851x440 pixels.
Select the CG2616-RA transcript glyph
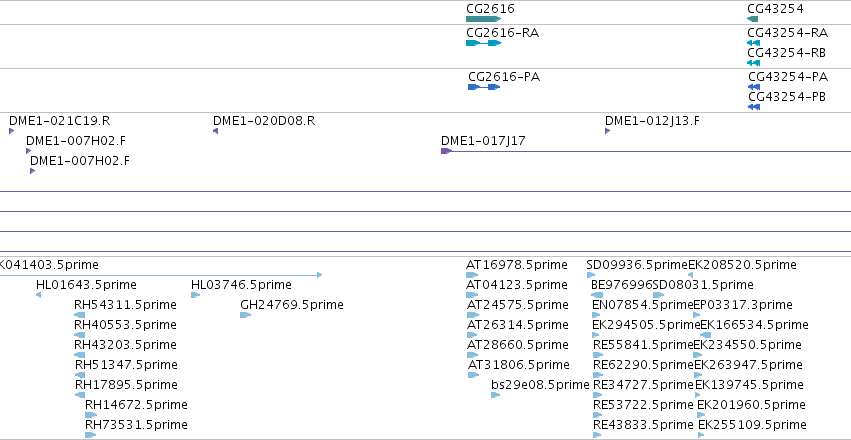483,43
